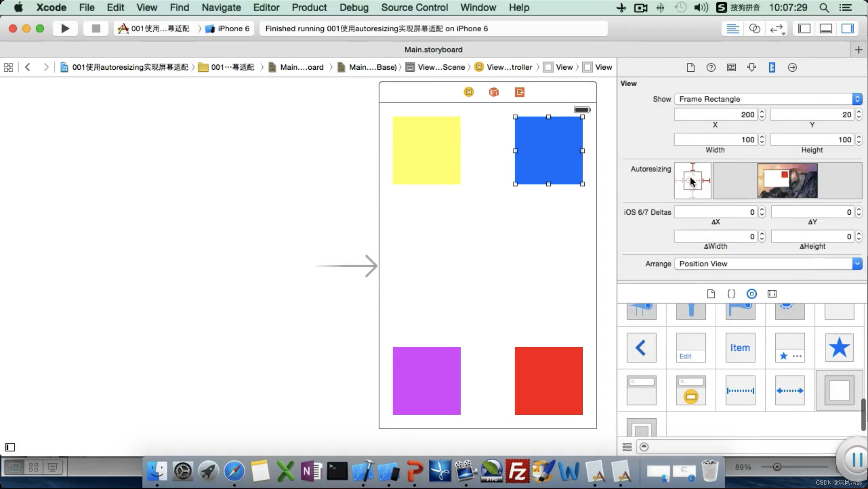This screenshot has width=868, height=489.
Task: Toggle the autoresizing top margin constraint
Action: 693,168
